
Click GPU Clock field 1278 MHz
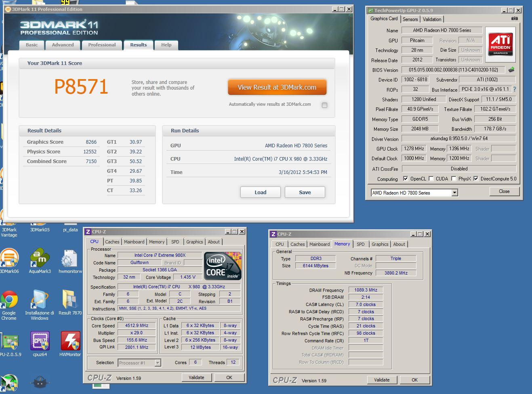(414, 149)
